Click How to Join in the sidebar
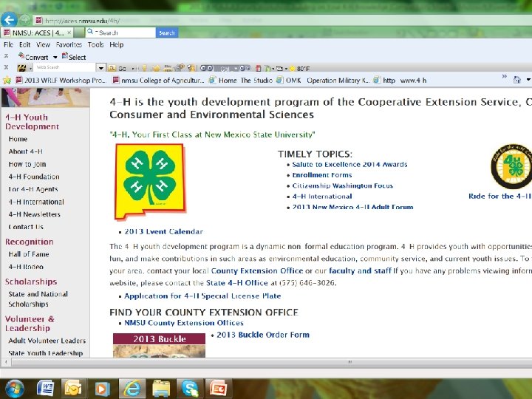The width and height of the screenshot is (532, 399). click(27, 164)
